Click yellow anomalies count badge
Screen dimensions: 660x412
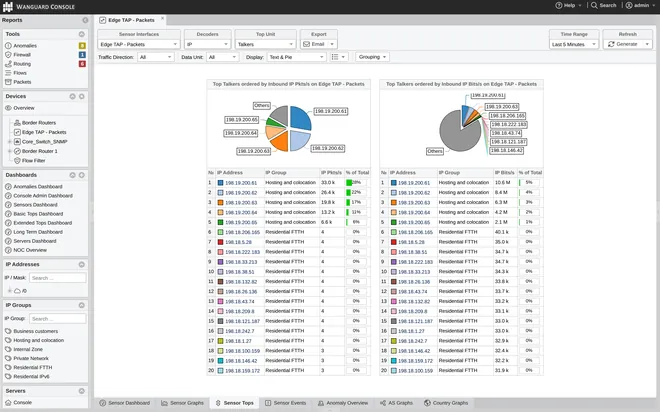[x=82, y=45]
